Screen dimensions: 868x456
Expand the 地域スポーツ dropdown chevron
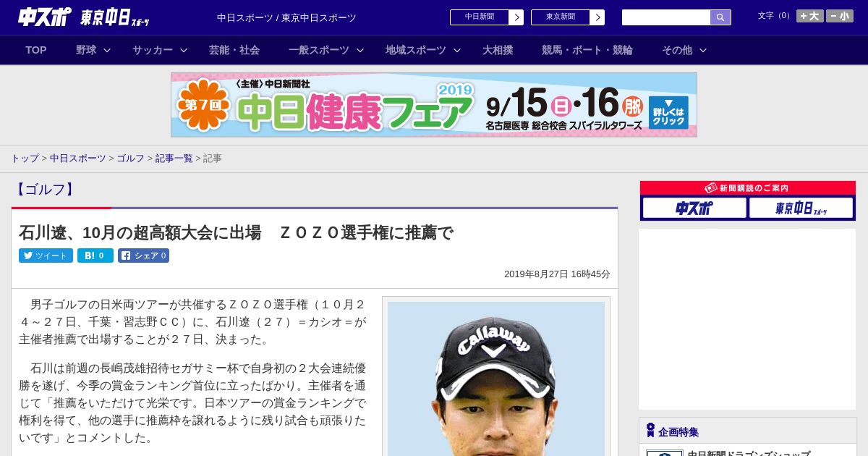457,50
